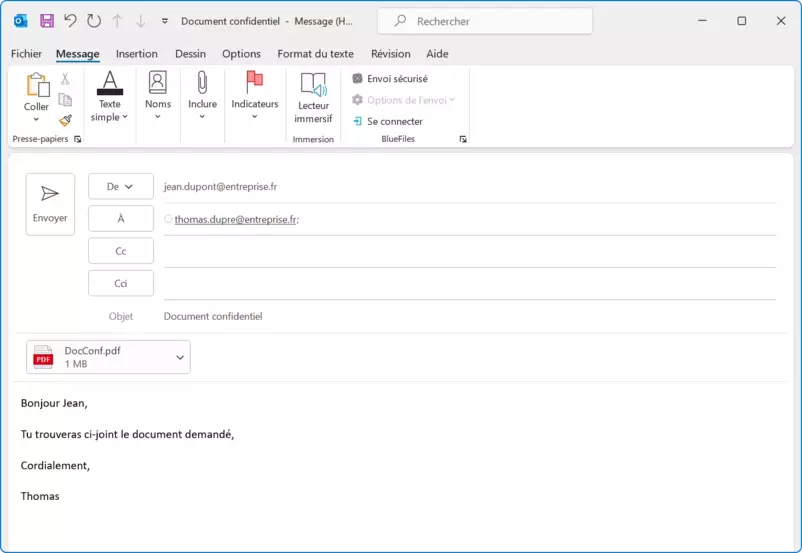Click in the Rechercher search box
Viewport: 802px width, 553px height.
click(485, 21)
